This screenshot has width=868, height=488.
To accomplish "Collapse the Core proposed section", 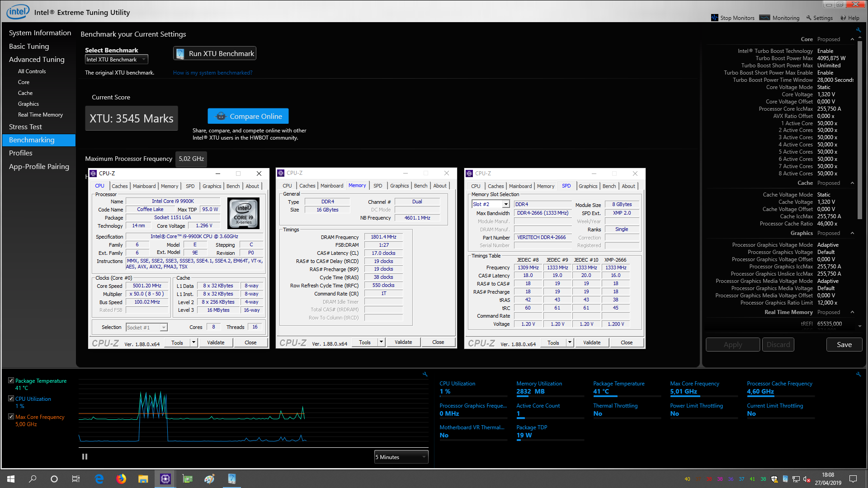I will click(x=852, y=39).
